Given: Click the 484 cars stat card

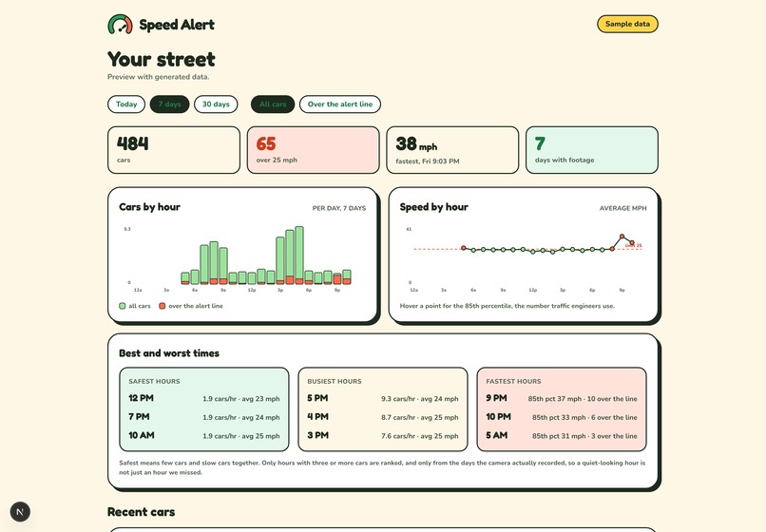Looking at the screenshot, I should click(174, 150).
